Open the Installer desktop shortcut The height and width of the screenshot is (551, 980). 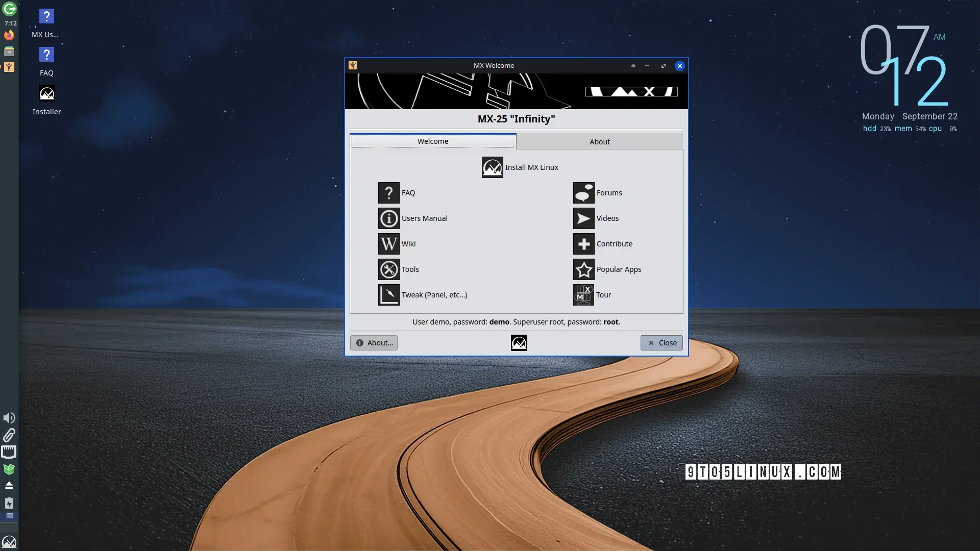46,94
